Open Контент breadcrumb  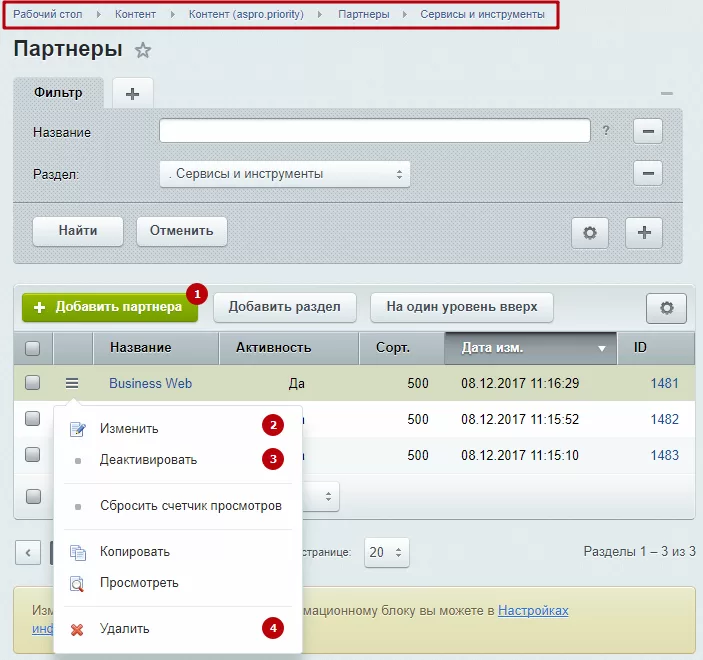coord(135,14)
